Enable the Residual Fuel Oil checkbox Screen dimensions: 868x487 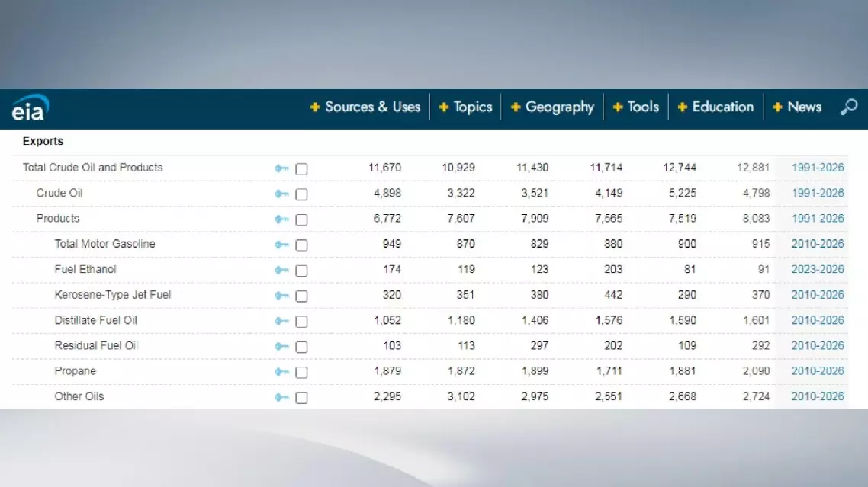click(301, 347)
